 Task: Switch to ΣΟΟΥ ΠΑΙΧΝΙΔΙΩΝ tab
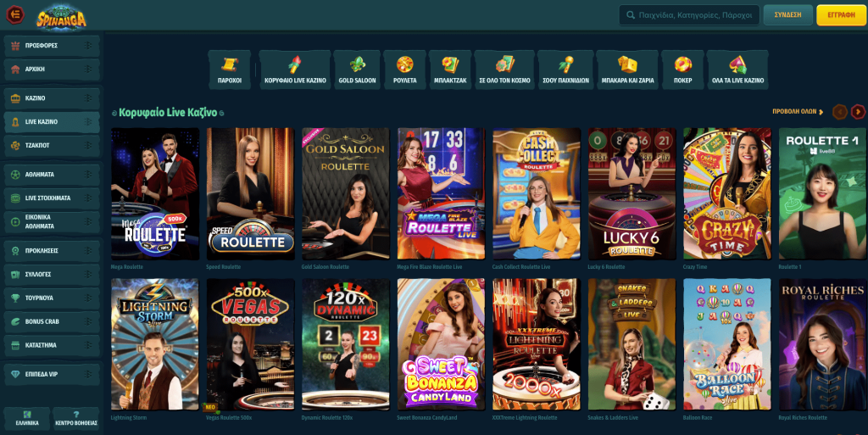click(x=565, y=70)
